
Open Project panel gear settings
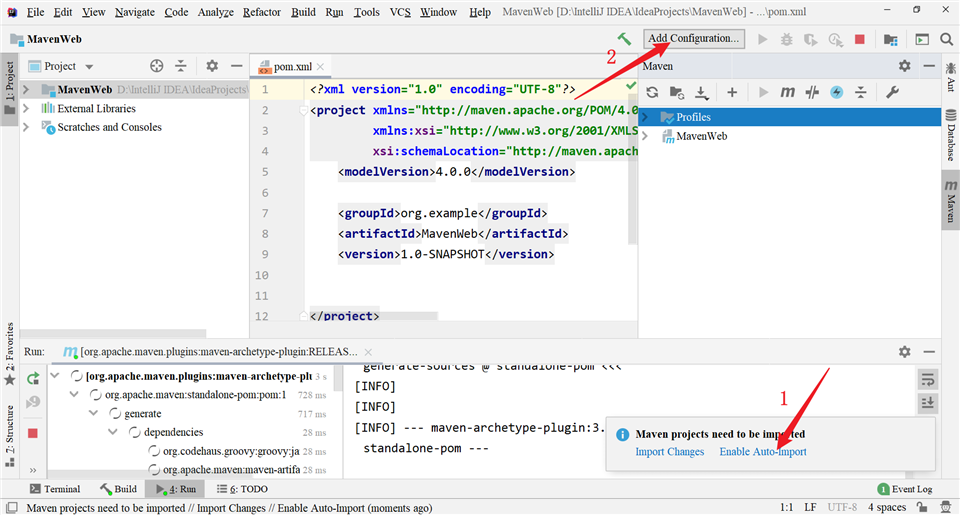212,66
